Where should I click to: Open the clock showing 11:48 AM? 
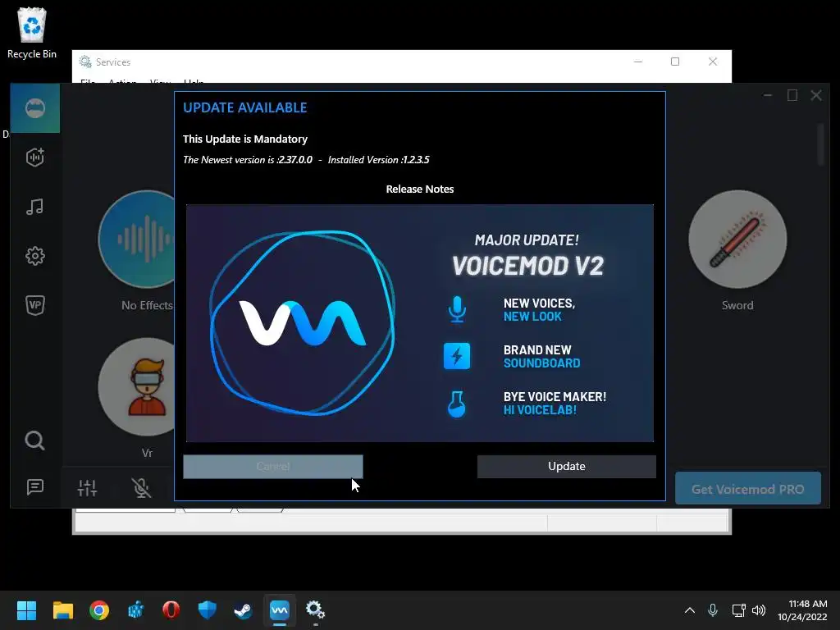tap(802, 610)
